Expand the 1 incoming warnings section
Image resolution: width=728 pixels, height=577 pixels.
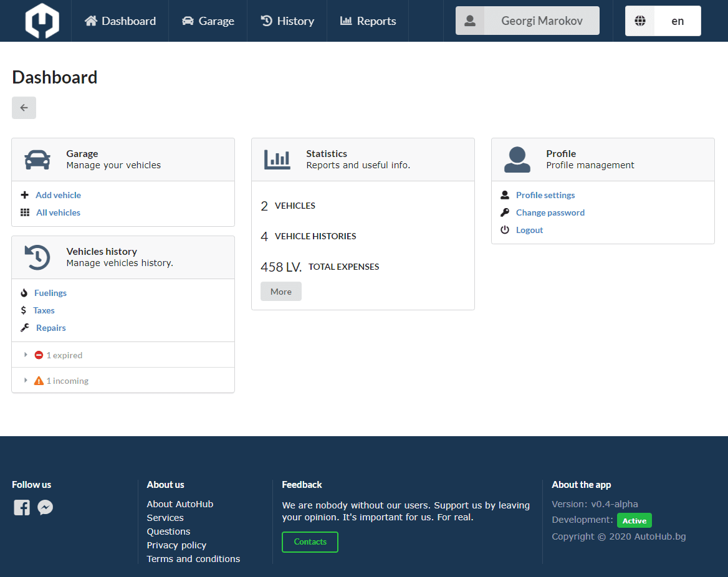[x=62, y=381]
